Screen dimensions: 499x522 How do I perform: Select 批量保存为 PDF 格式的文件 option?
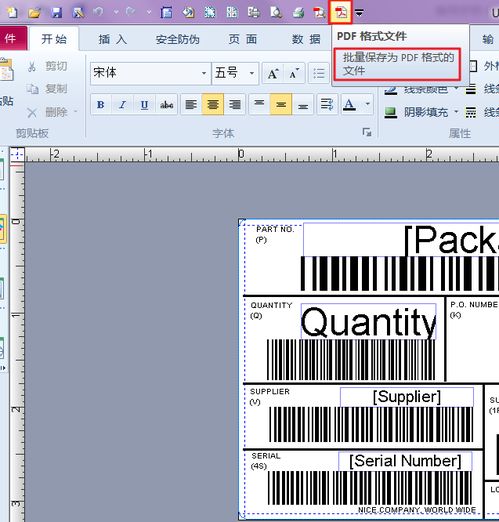point(397,64)
